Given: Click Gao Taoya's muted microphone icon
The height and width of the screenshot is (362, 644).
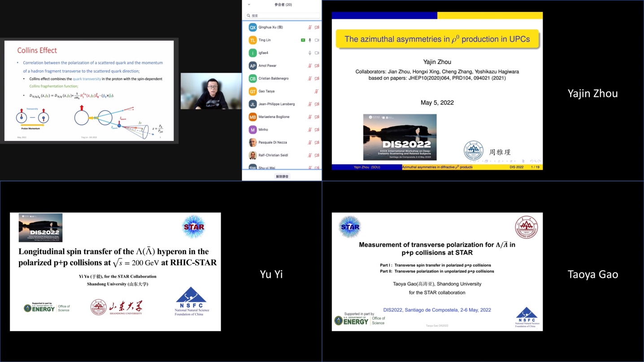Looking at the screenshot, I should click(316, 91).
